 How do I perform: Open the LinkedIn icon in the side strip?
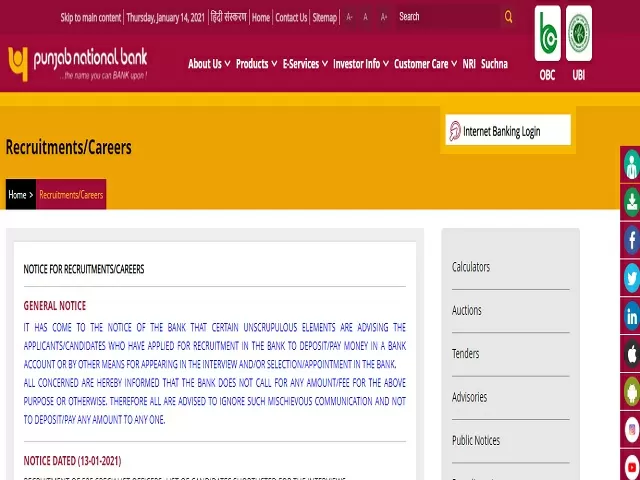631,316
